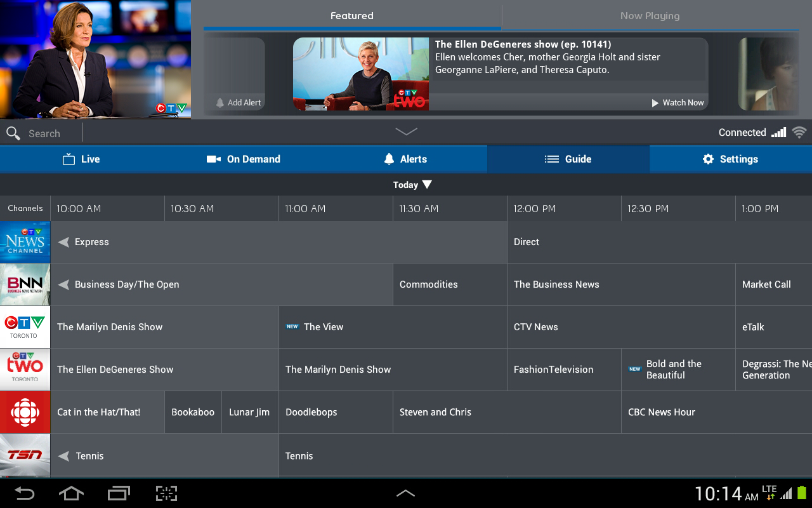Choose the CTV Toronto channel logo

tap(25, 327)
